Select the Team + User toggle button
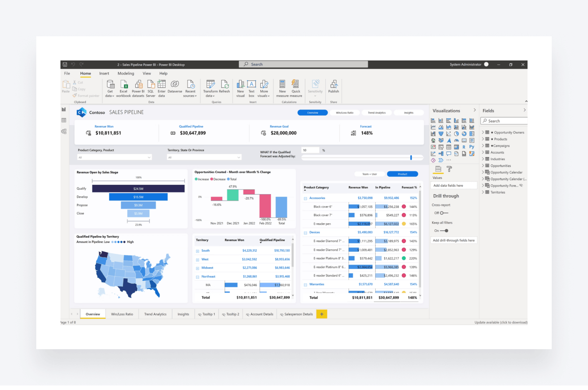The width and height of the screenshot is (588, 390). point(370,174)
